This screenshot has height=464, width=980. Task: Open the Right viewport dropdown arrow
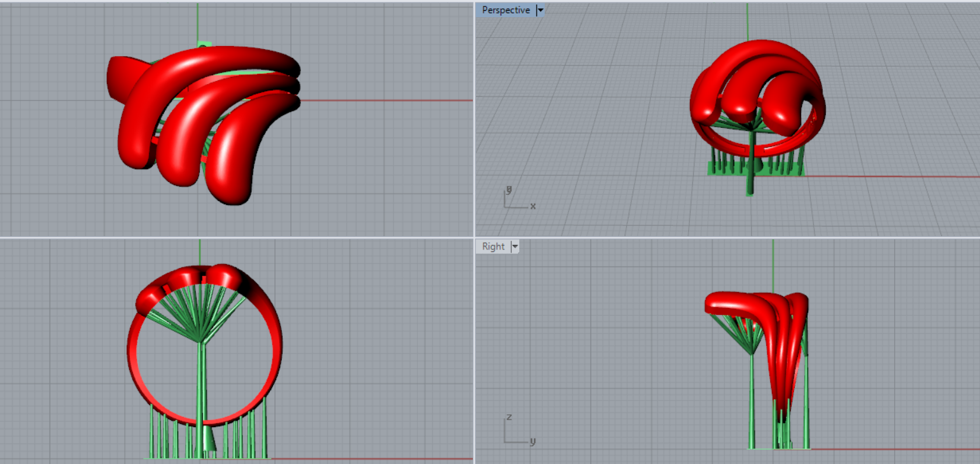(x=515, y=247)
